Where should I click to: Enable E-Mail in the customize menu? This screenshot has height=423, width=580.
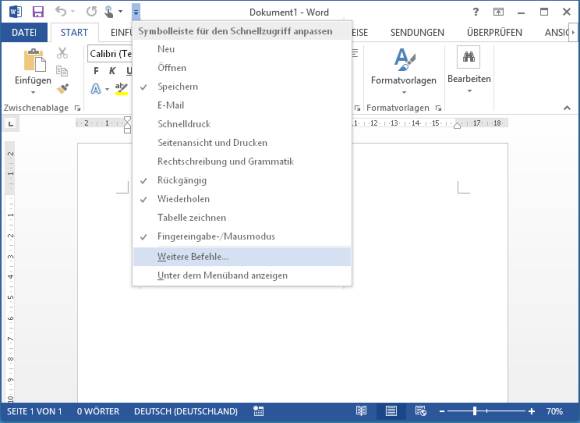coord(242,105)
